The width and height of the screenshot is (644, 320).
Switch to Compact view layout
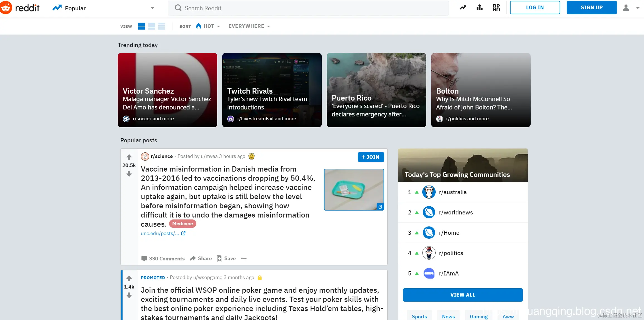(162, 26)
